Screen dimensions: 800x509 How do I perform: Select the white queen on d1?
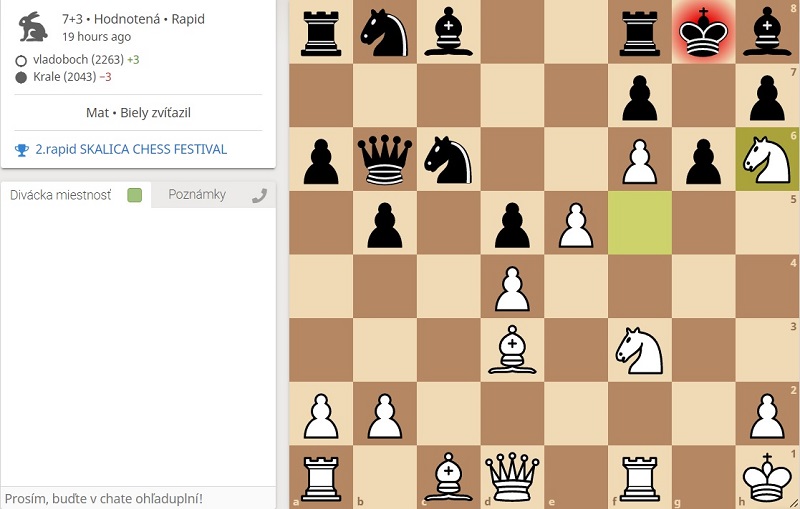513,478
